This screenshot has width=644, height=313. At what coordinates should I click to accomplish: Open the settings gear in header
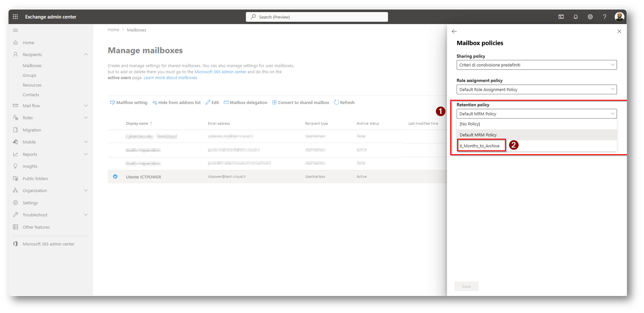[590, 17]
